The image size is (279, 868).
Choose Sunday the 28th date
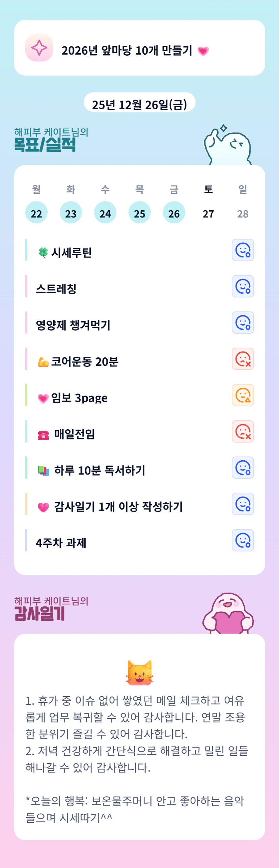coord(243,213)
